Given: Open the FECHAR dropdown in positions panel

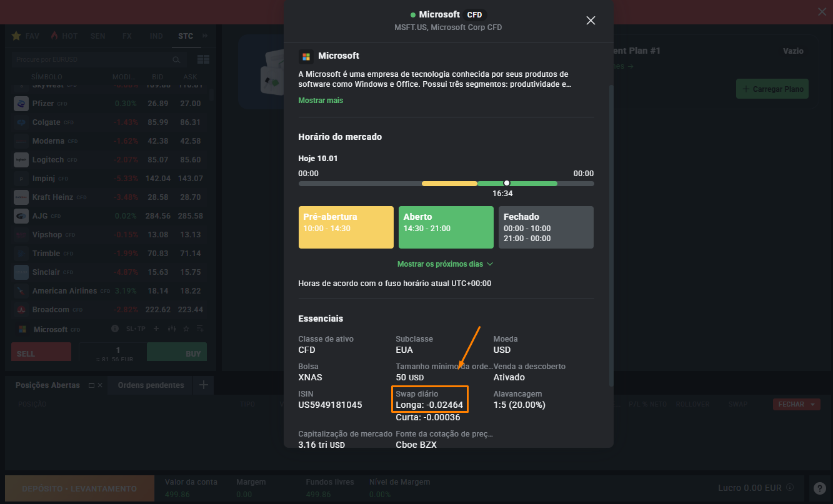Looking at the screenshot, I should point(796,405).
